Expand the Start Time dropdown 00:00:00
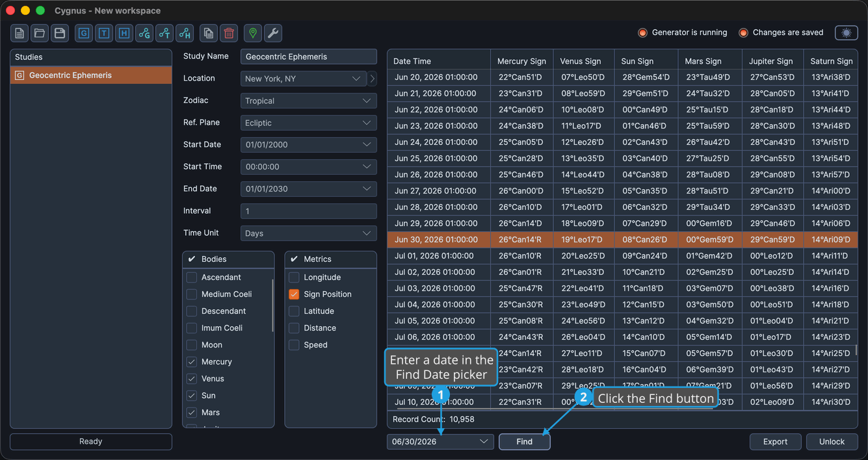The image size is (868, 460). tap(309, 167)
